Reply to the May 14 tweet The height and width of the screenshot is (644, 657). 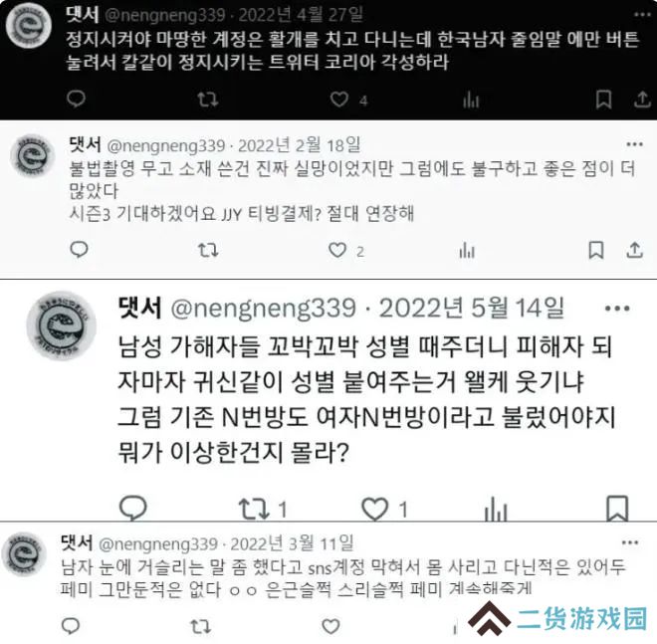(133, 508)
